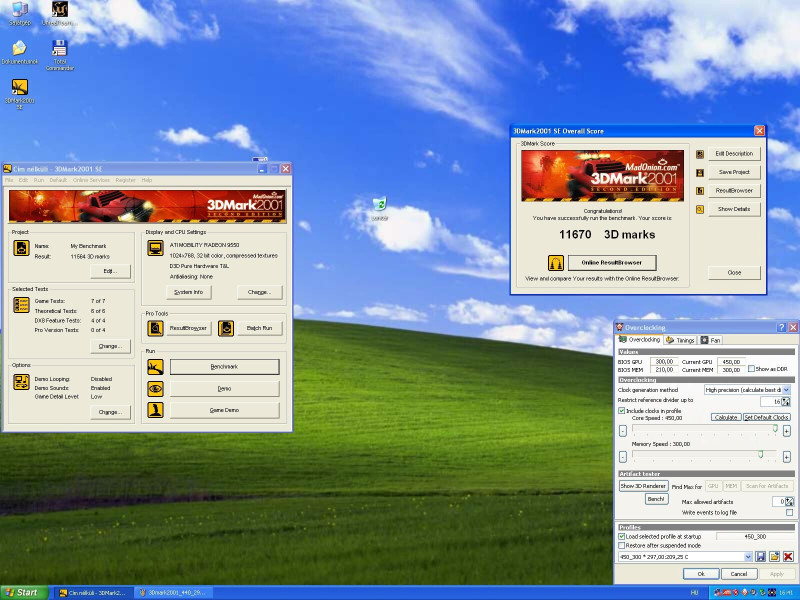
Task: Click the Set Default Clocks button
Action: click(766, 417)
